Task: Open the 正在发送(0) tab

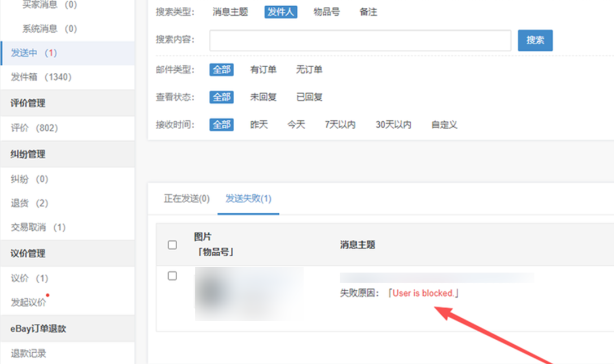Action: point(186,199)
